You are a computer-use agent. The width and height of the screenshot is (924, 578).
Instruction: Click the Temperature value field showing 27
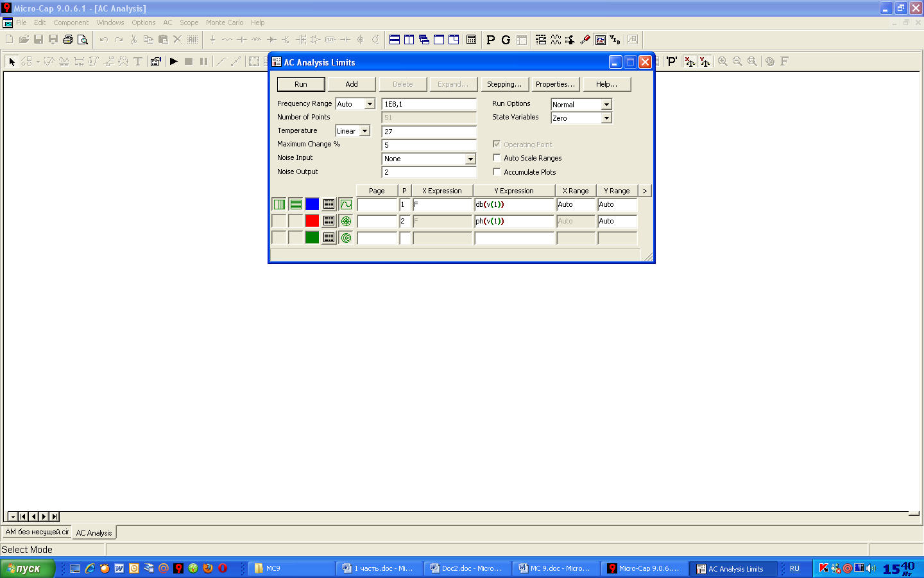pos(429,131)
